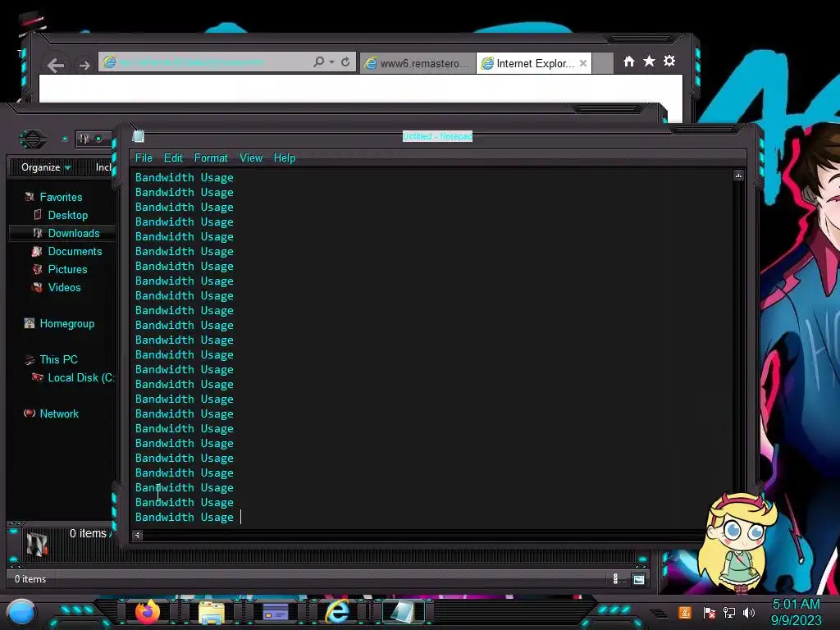The width and height of the screenshot is (840, 630).
Task: Open Videos in Explorer sidebar
Action: [64, 288]
